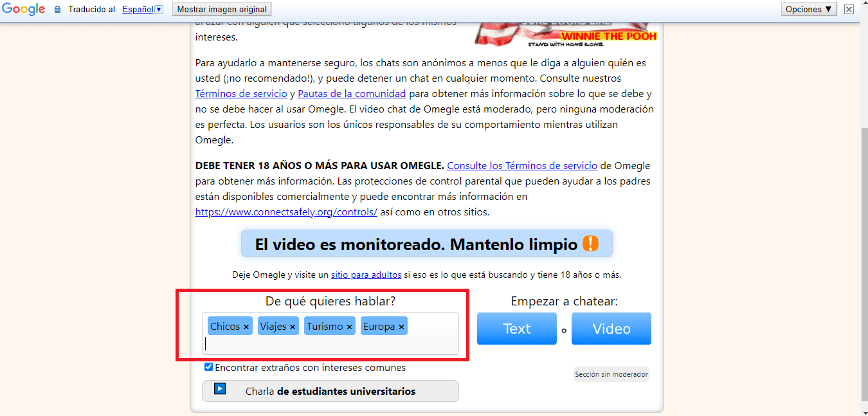Screen dimensions: 868x416
Task: Open the Español language dropdown arrow
Action: pyautogui.click(x=159, y=10)
